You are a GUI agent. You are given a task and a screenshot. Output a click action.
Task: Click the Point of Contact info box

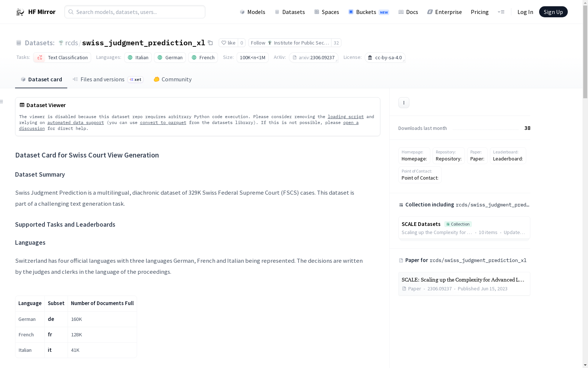(420, 175)
